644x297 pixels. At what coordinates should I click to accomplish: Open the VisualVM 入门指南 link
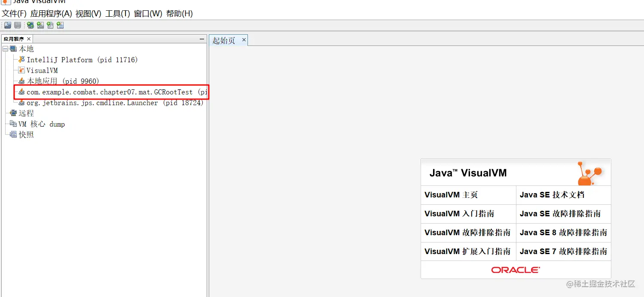click(x=459, y=214)
